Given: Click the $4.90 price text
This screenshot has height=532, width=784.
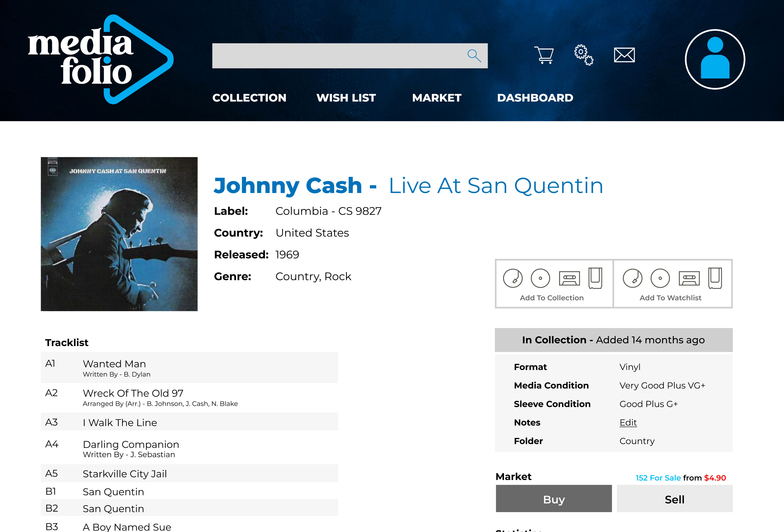Looking at the screenshot, I should [715, 478].
